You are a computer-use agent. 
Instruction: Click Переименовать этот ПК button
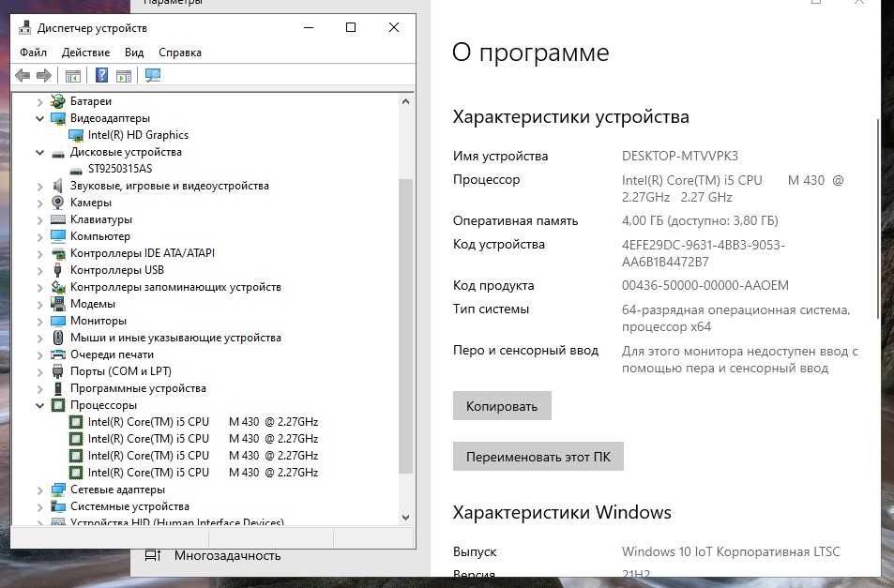coord(538,457)
